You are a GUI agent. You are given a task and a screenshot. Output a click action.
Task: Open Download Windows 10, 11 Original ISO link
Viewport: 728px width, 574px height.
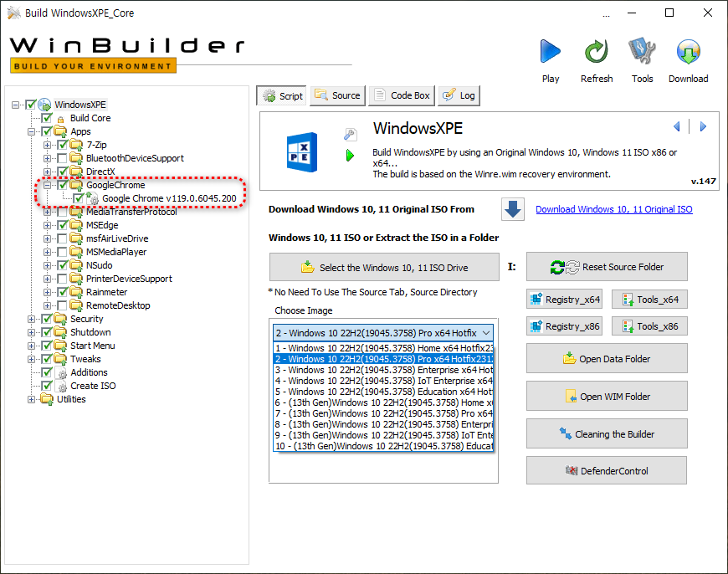point(614,209)
